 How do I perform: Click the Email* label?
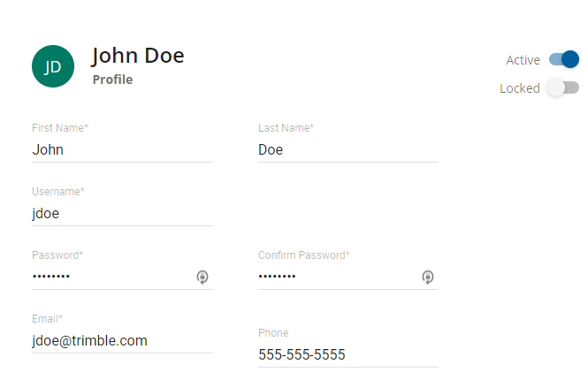point(48,319)
